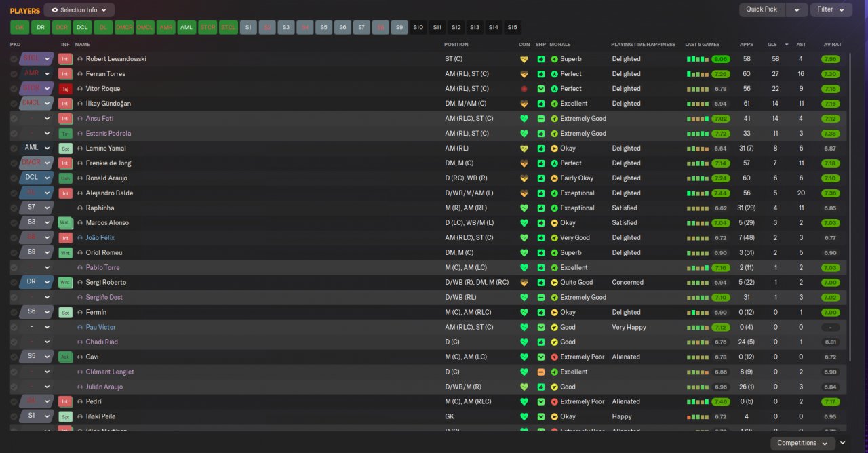The image size is (868, 453).
Task: Sort players by AV RAT column
Action: click(x=832, y=45)
